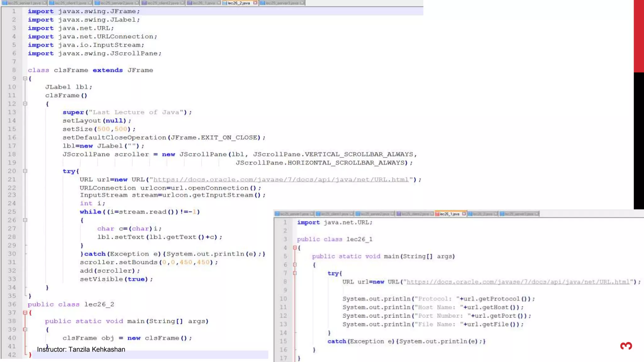This screenshot has height=362, width=644.
Task: Open the Oracle URL link in lec26_1 code
Action: pyautogui.click(x=518, y=282)
